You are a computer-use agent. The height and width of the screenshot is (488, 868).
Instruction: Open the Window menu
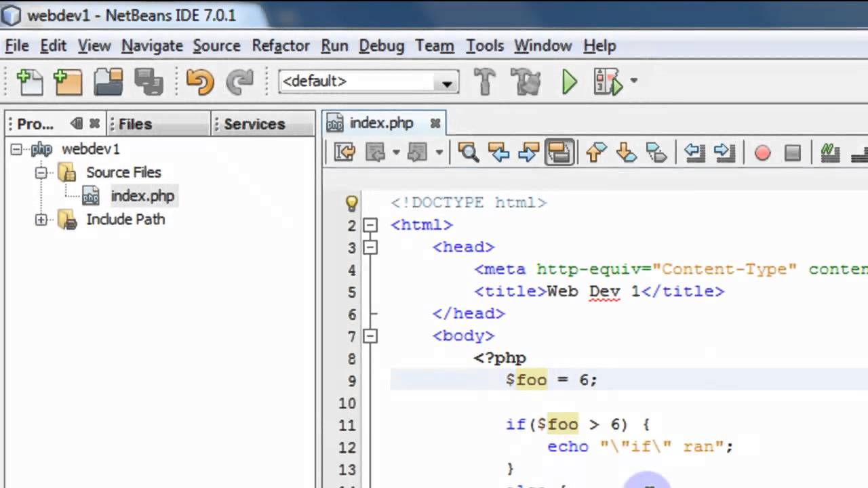click(542, 45)
